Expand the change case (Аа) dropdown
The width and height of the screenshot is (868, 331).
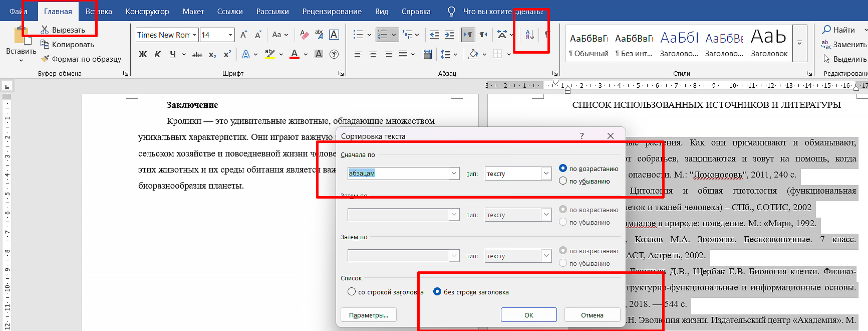click(x=286, y=35)
